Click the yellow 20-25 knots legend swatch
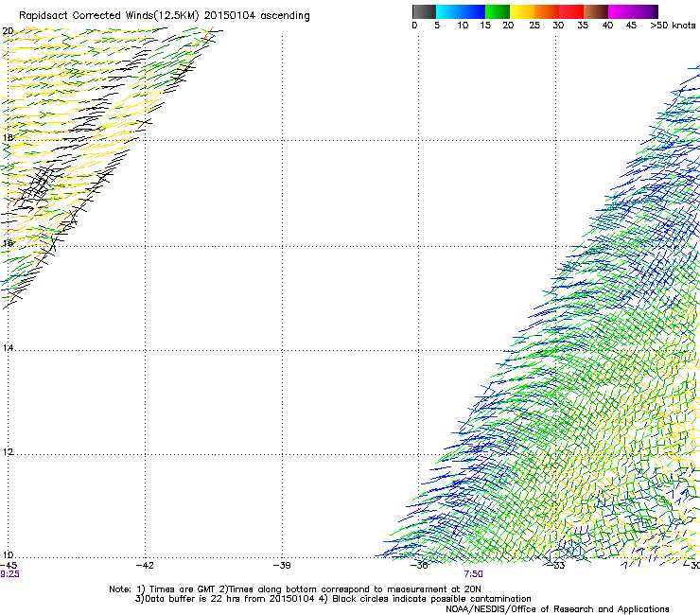Image resolution: width=700 pixels, height=615 pixels. point(522,11)
